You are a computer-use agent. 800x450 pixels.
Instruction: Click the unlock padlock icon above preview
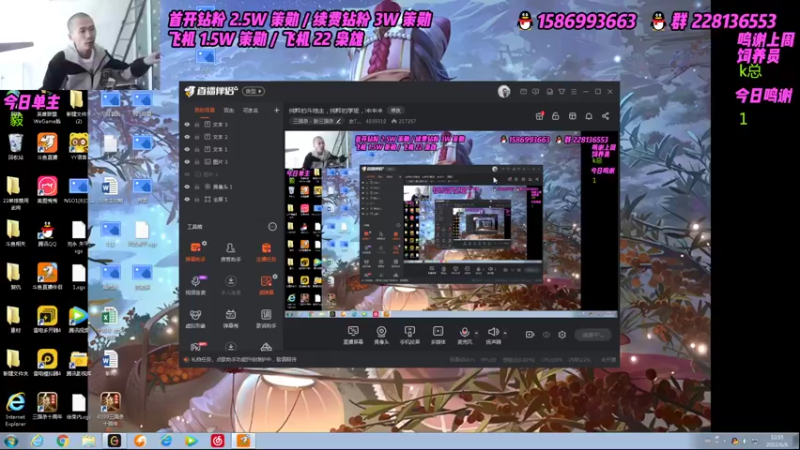pyautogui.click(x=556, y=116)
